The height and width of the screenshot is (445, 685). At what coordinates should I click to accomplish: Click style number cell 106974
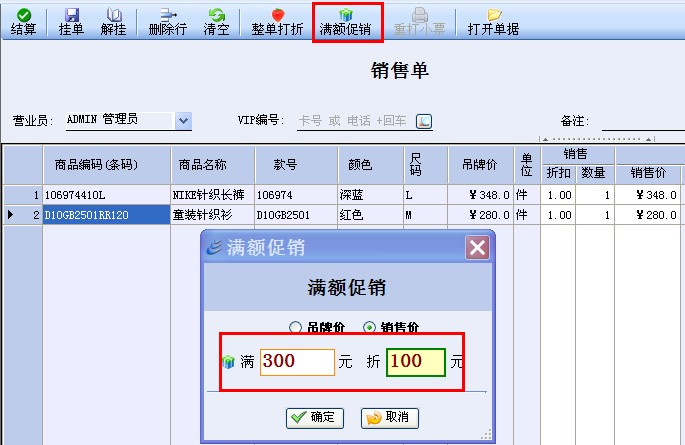296,195
